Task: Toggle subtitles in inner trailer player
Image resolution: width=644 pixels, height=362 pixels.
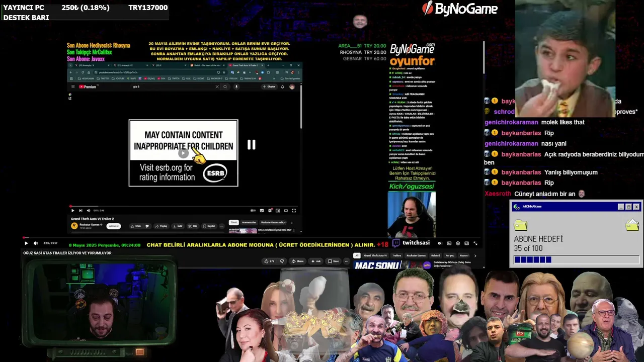Action: (262, 211)
